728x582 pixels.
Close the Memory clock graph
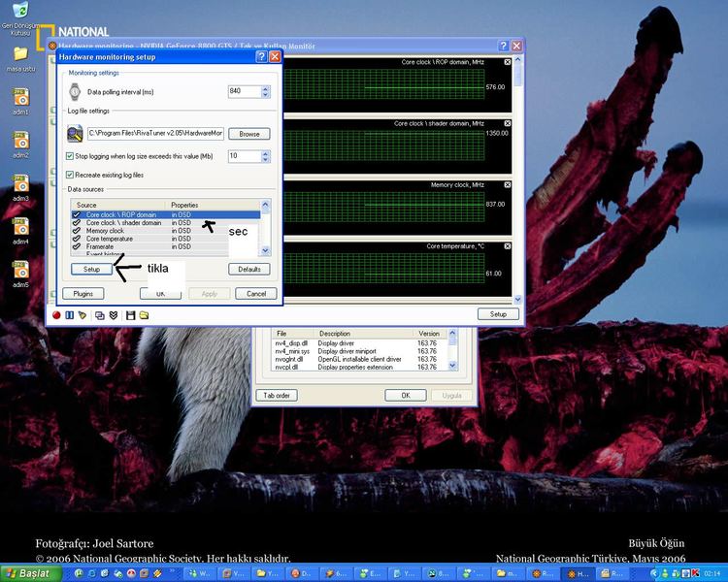[508, 184]
